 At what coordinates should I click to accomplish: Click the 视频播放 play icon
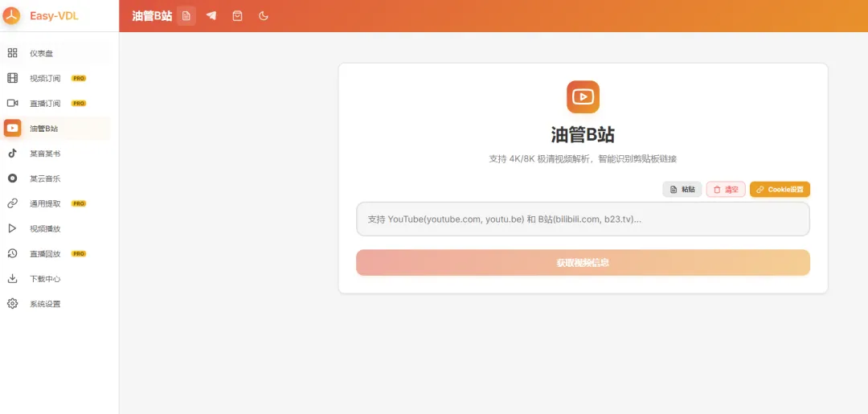point(12,228)
